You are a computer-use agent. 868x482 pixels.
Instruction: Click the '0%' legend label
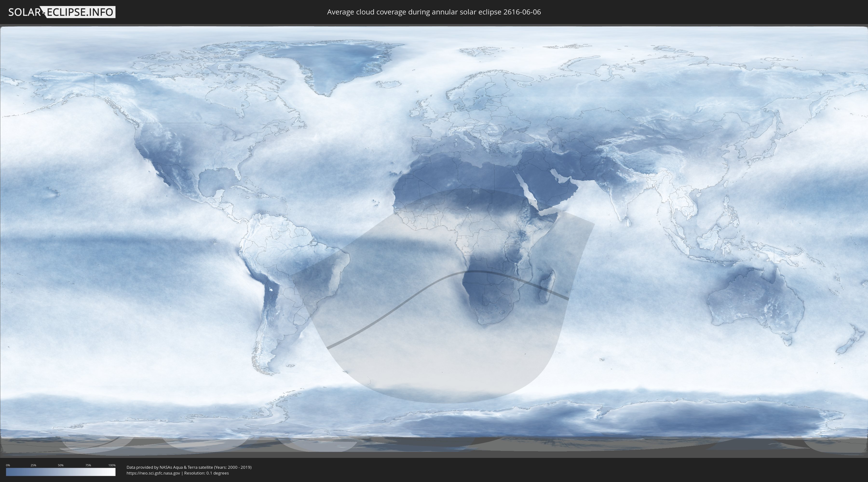pyautogui.click(x=8, y=465)
